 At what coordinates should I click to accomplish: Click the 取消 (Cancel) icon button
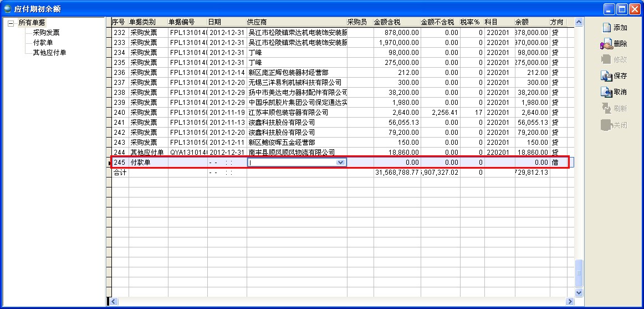(606, 92)
